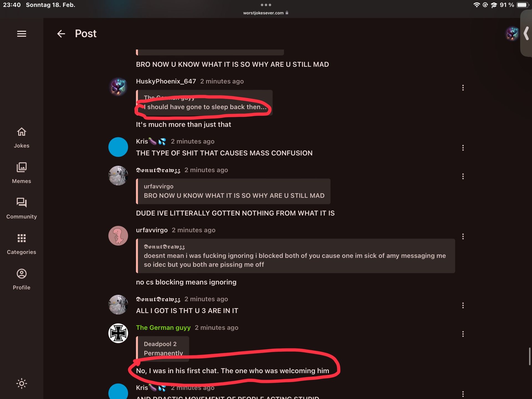Open the slide-over handle at right edge

[x=526, y=34]
